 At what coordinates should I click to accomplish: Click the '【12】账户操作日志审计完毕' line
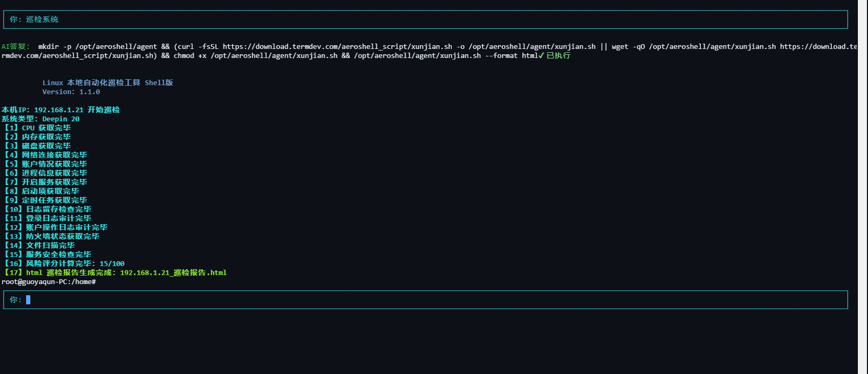[55, 227]
